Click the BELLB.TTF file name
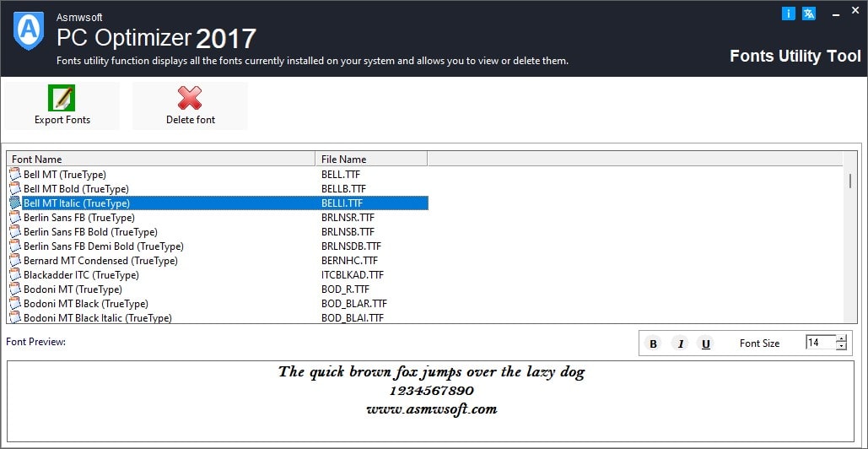The image size is (868, 449). click(343, 189)
